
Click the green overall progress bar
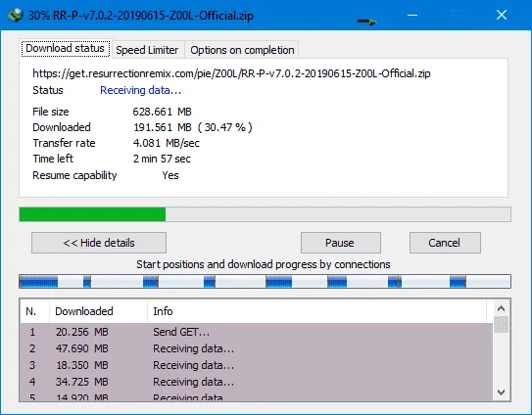pyautogui.click(x=265, y=214)
